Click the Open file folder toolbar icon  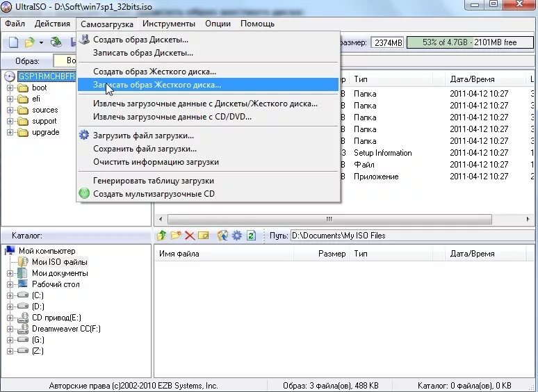click(29, 42)
